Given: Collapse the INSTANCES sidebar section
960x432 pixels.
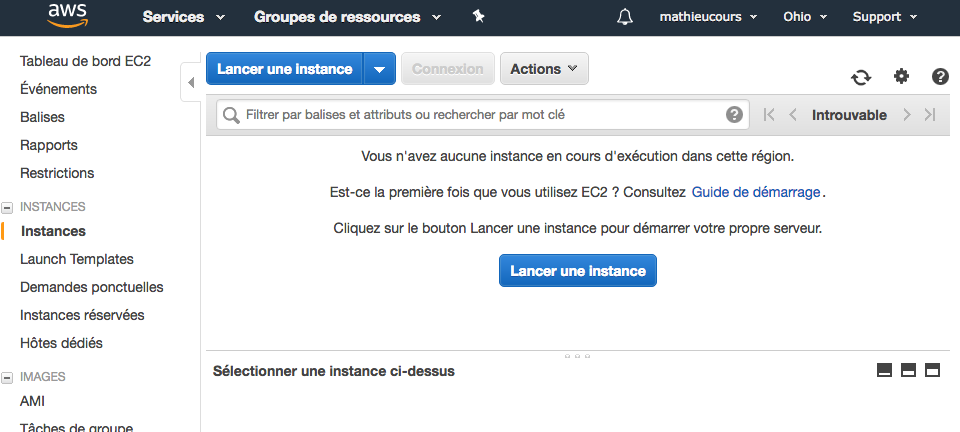Looking at the screenshot, I should tap(7, 207).
